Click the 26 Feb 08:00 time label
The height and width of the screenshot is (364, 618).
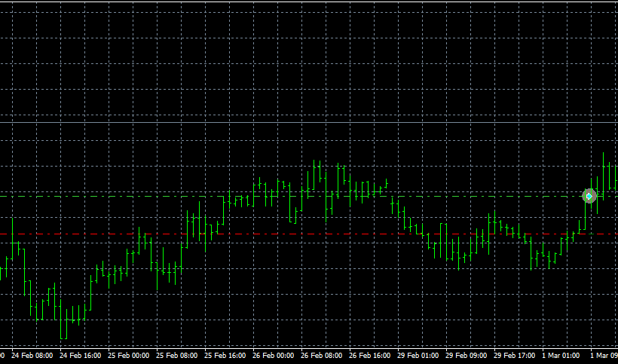coord(322,355)
